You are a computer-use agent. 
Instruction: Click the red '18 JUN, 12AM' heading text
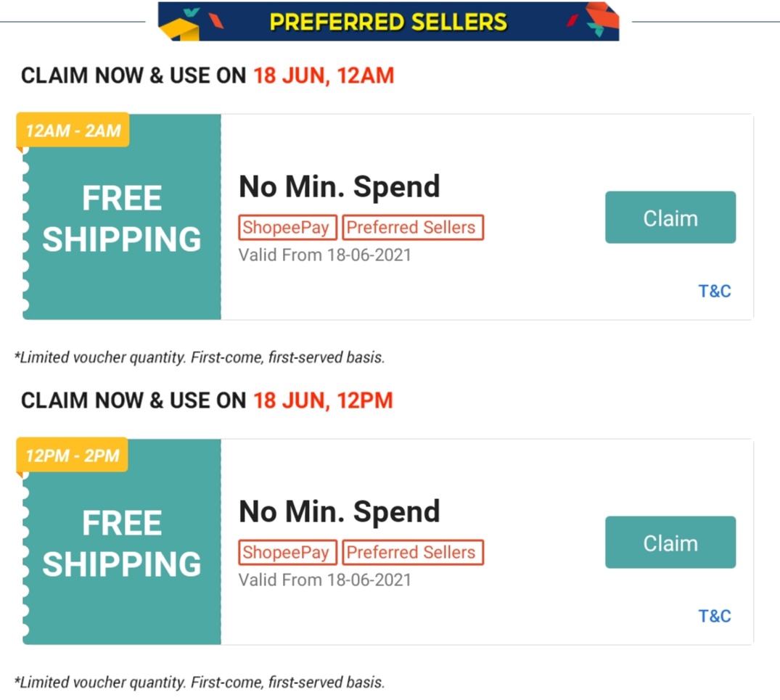coord(324,75)
